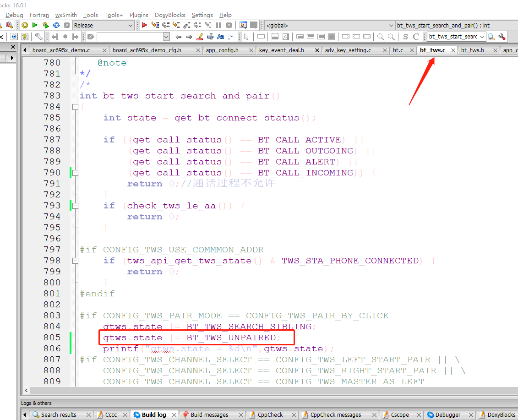Open the bt_tws_start_searc search dropdown
Image resolution: width=518 pixels, height=420 pixels.
click(482, 37)
